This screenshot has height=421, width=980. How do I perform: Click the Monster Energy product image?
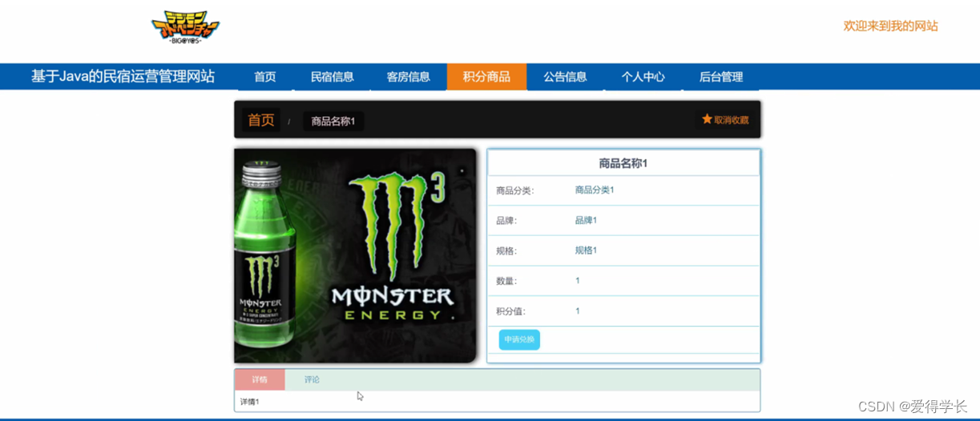355,255
